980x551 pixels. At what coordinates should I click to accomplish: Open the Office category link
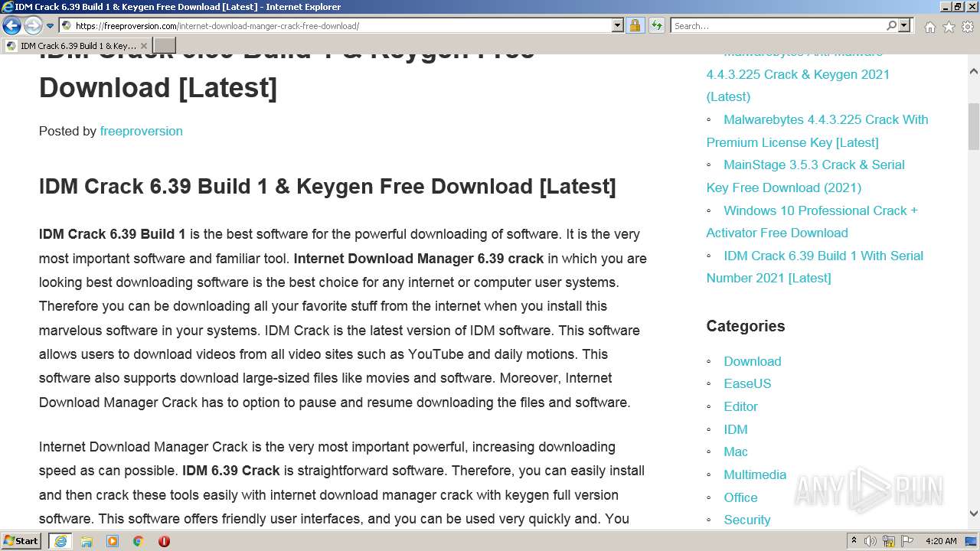tap(740, 497)
